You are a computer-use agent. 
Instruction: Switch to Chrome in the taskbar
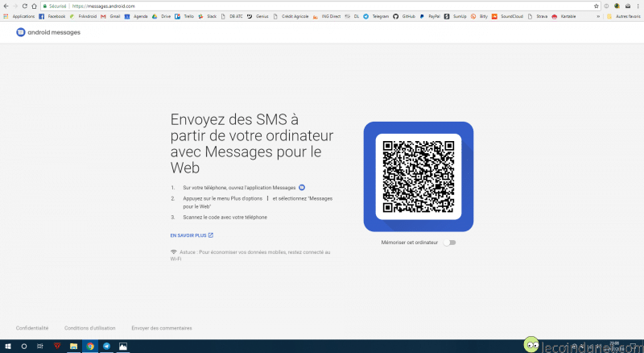[90, 347]
